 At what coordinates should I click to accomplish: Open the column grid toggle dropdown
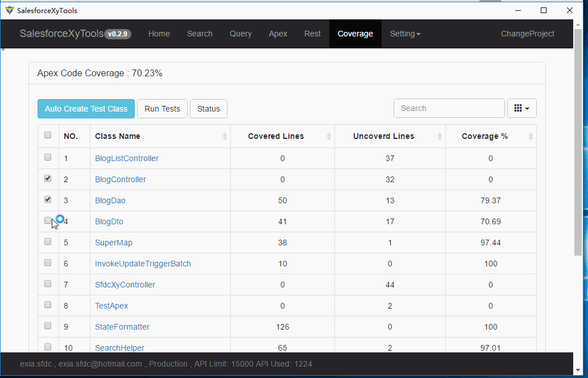tap(521, 108)
